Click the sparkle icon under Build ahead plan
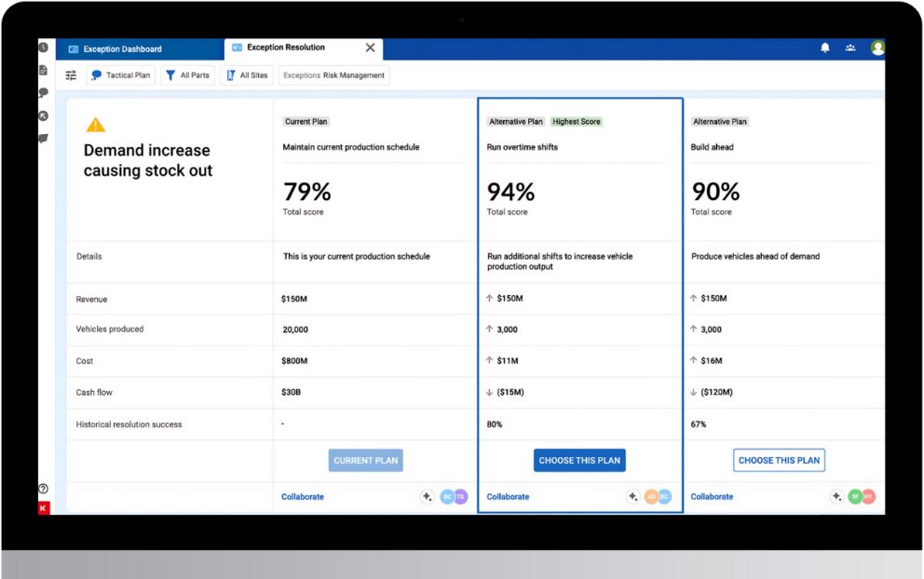Viewport: 924px width, 579px height. (836, 497)
